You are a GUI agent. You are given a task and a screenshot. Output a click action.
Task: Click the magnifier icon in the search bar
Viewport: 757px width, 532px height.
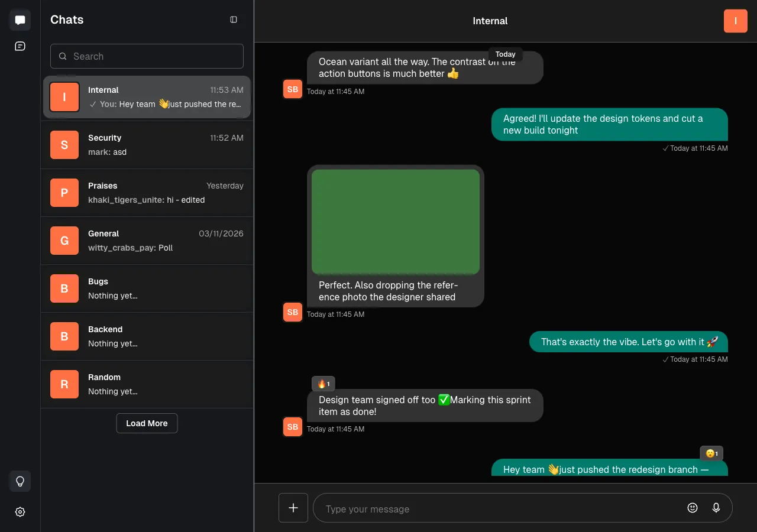[x=62, y=56]
